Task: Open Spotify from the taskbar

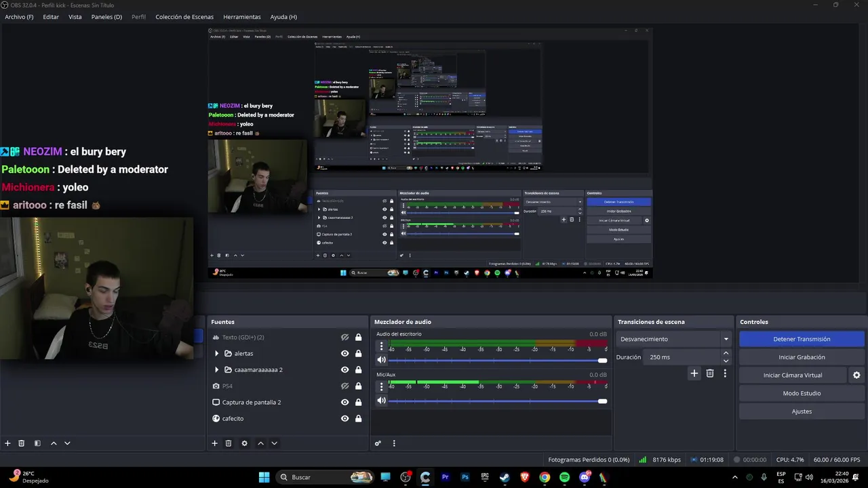Action: point(564,477)
